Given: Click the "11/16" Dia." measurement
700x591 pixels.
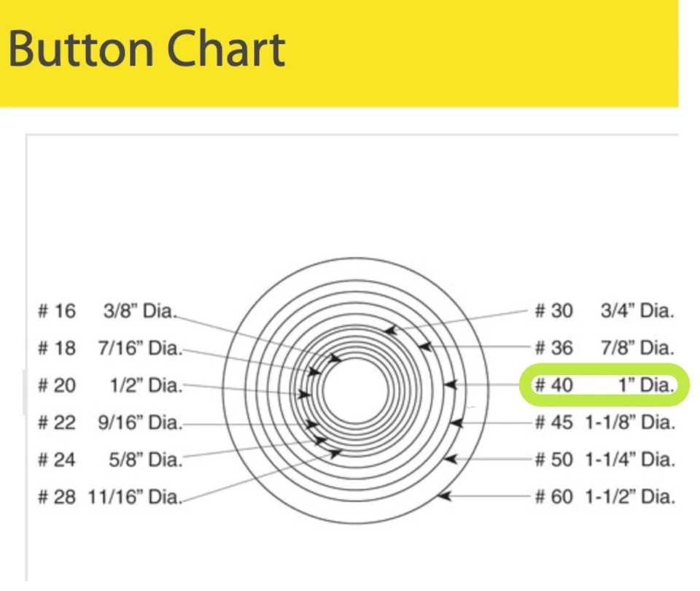Looking at the screenshot, I should (136, 497).
